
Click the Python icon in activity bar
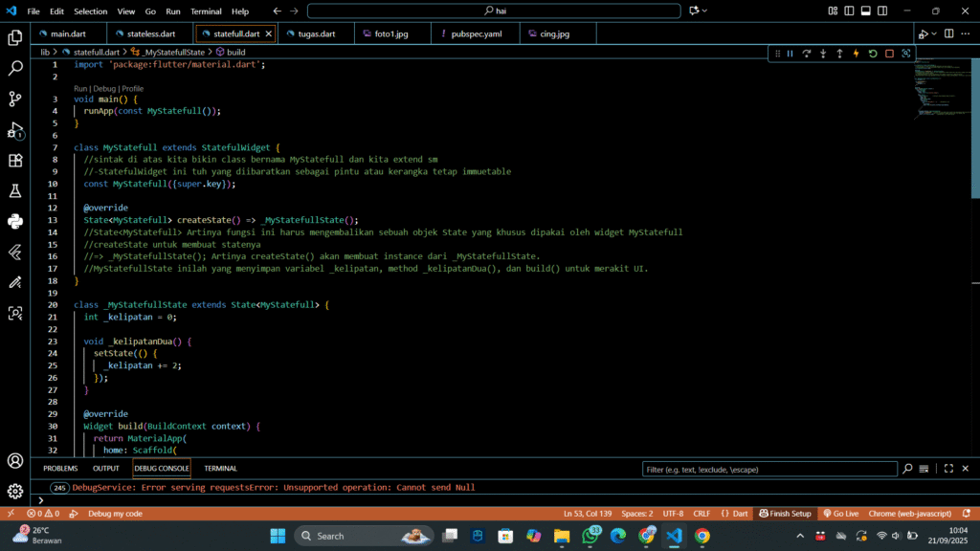(x=15, y=222)
